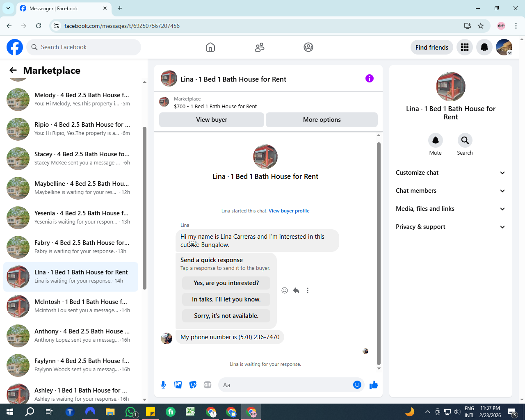The width and height of the screenshot is (525, 420).
Task: Reply to Lina's message arrow icon
Action: point(296,290)
